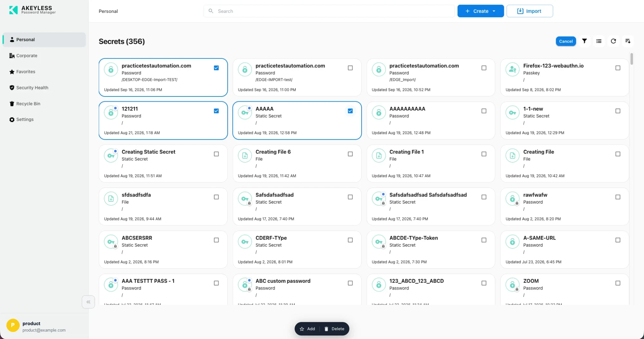Click the Akeyless Password Manager logo
The height and width of the screenshot is (339, 644).
point(32,10)
